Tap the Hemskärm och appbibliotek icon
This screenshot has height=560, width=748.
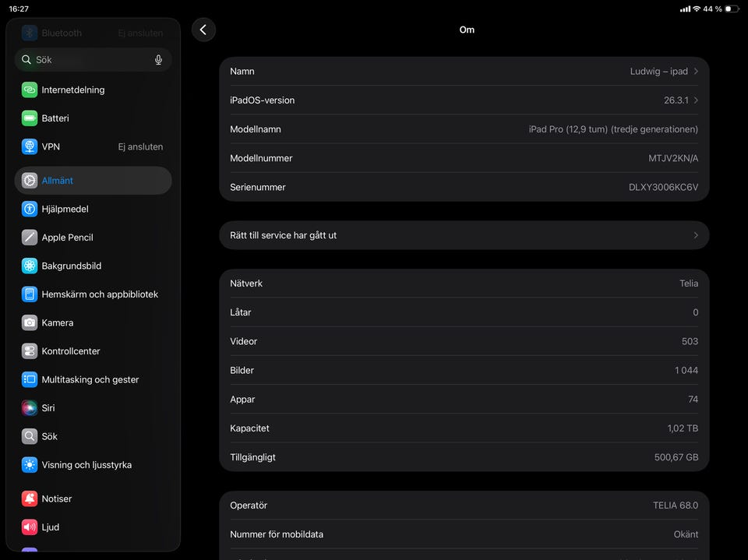tap(30, 294)
